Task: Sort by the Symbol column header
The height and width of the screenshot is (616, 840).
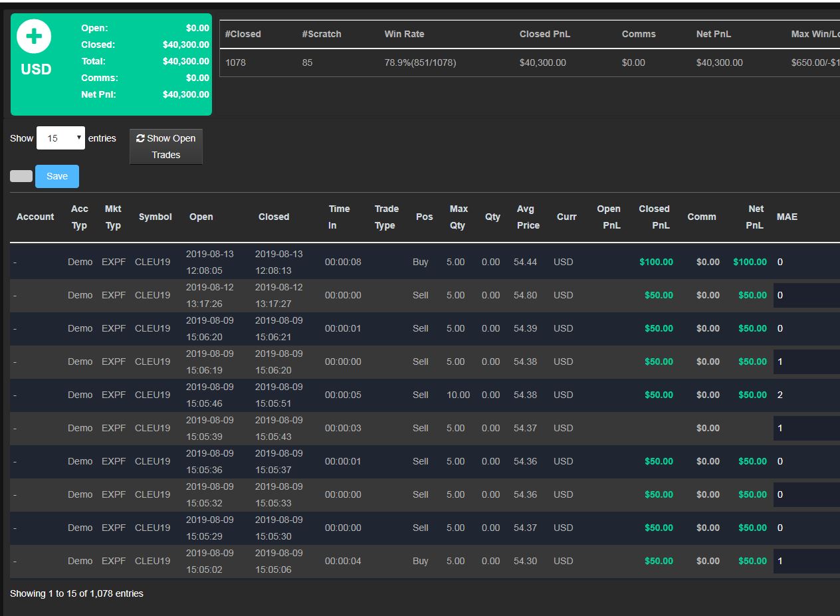Action: [156, 217]
